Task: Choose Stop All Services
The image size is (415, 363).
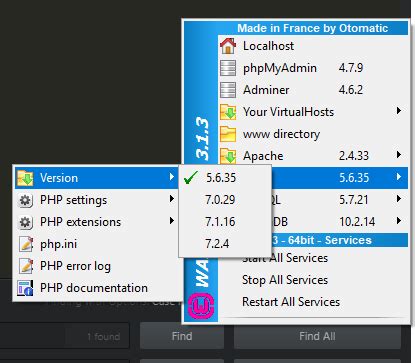Action: 313,280
